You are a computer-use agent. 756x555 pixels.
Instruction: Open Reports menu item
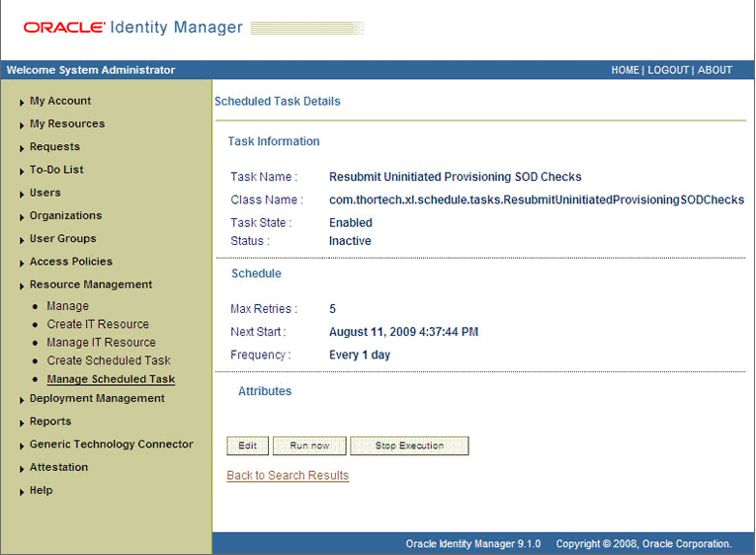click(50, 421)
